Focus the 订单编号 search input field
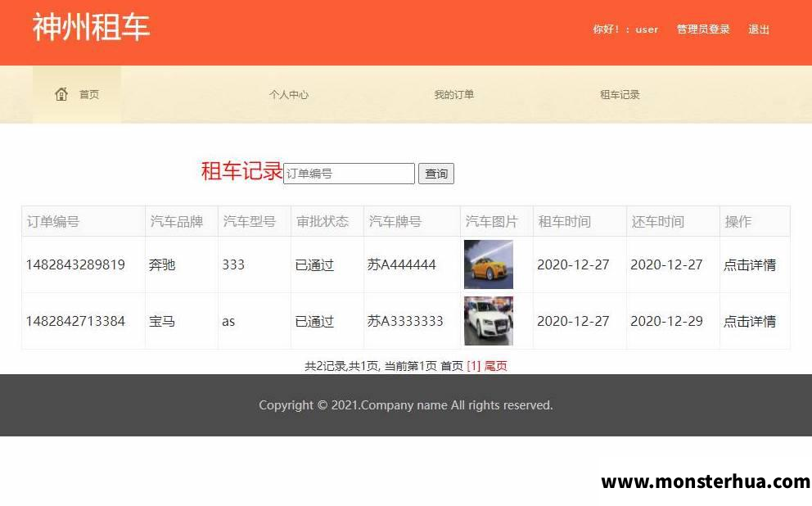The image size is (812, 506). point(349,174)
